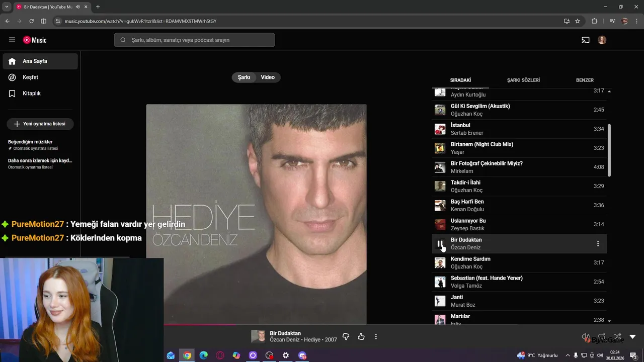The image size is (644, 362).
Task: Open the account avatar menu
Action: (x=602, y=40)
